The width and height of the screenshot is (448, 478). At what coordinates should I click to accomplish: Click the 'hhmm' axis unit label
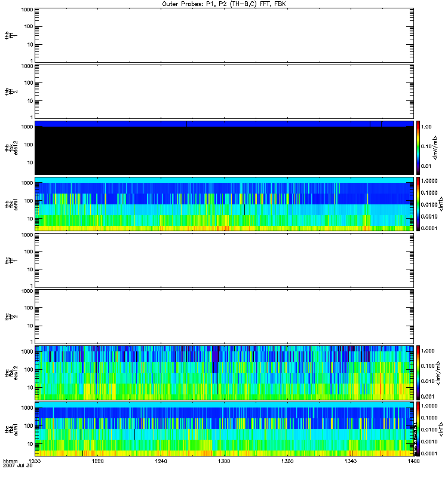click(x=10, y=461)
